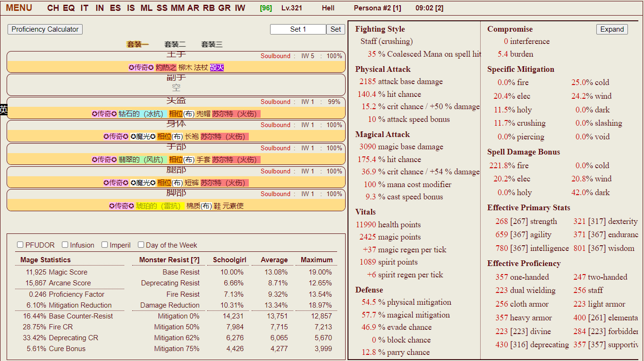644x361 pixels.
Task: Switch to equipment set tab 套装二
Action: click(175, 44)
